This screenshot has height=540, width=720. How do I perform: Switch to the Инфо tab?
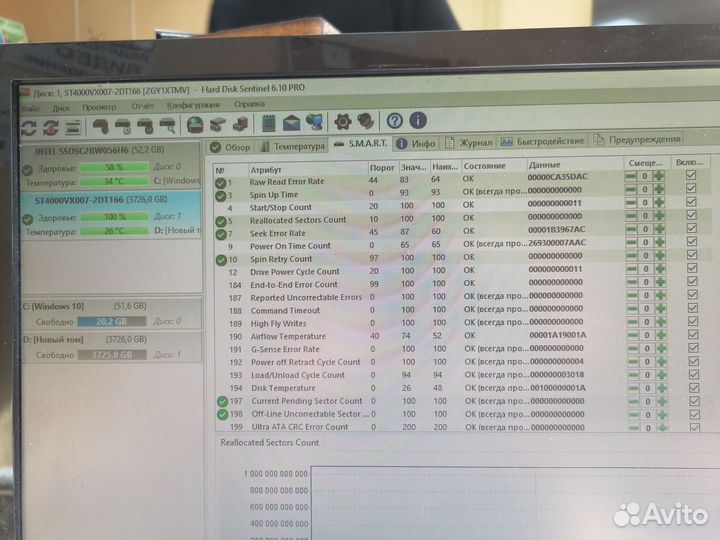pos(416,143)
